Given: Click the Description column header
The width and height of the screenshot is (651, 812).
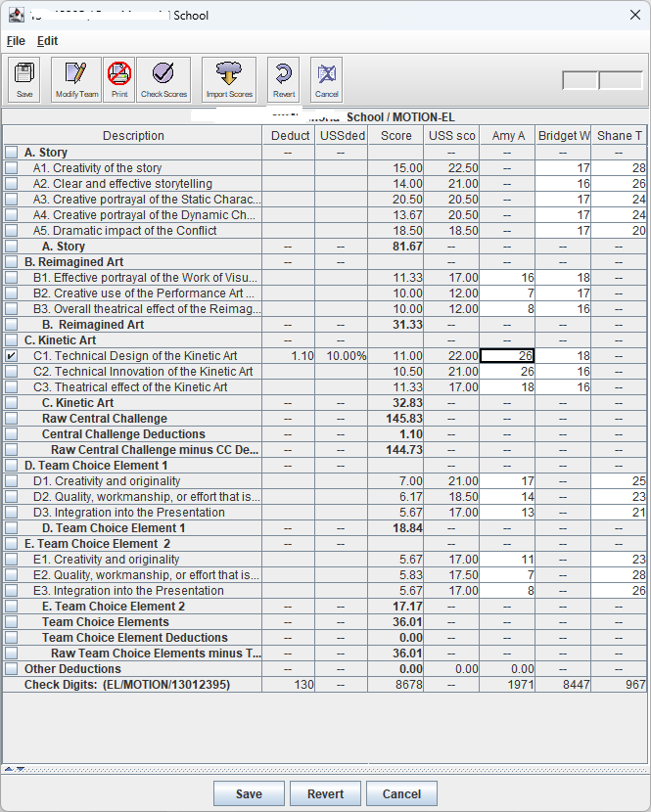Looking at the screenshot, I should 133,136.
